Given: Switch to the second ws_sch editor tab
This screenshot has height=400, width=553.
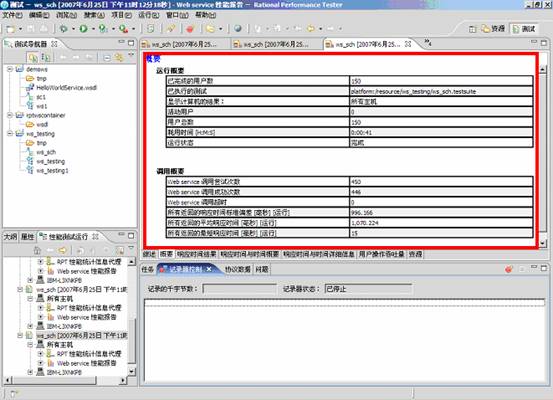Looking at the screenshot, I should [276, 44].
